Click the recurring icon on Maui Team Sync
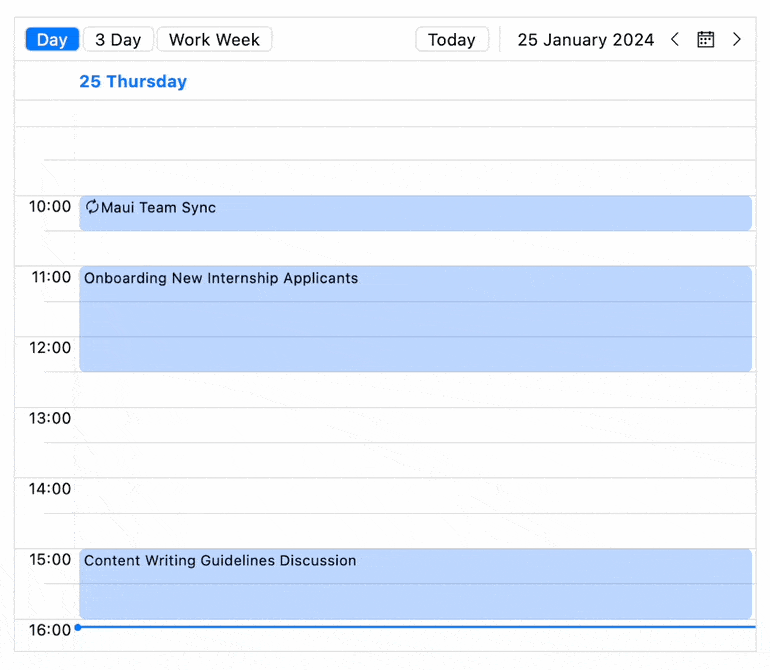Viewport: 770px width, 670px height. pyautogui.click(x=92, y=207)
